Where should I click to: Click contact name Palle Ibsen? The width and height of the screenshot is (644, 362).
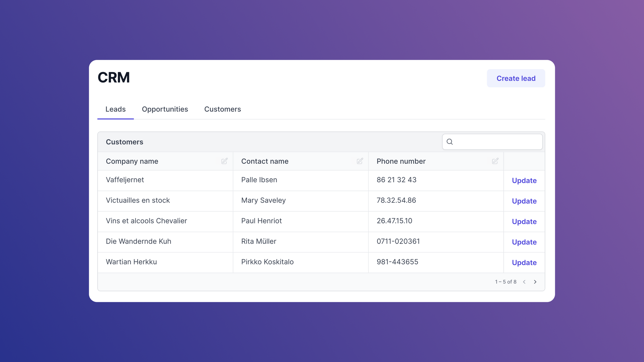pyautogui.click(x=259, y=180)
